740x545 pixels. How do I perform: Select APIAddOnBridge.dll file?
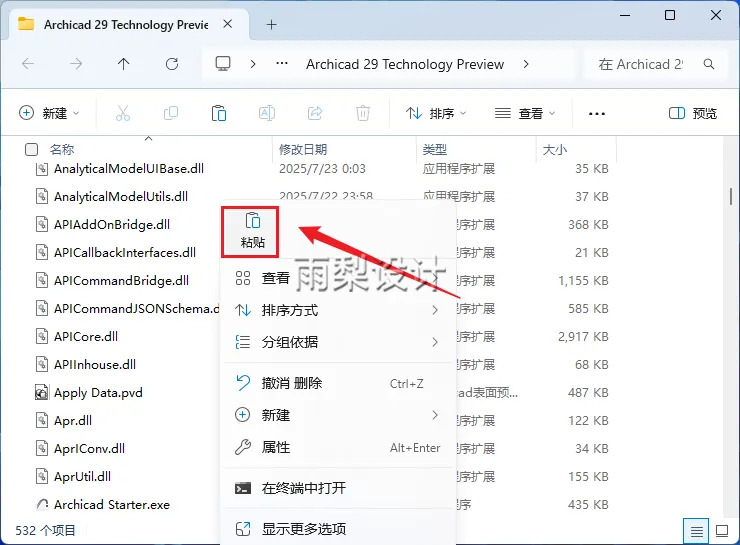112,225
